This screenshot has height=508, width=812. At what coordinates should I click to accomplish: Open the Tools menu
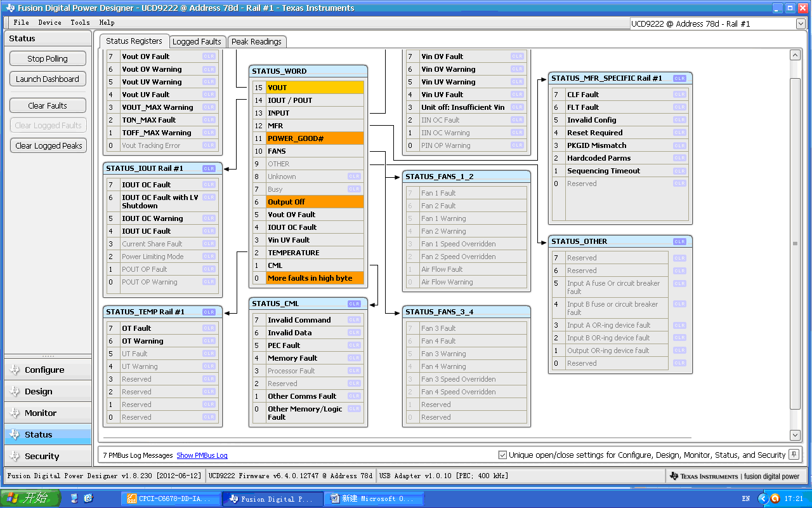coord(80,22)
